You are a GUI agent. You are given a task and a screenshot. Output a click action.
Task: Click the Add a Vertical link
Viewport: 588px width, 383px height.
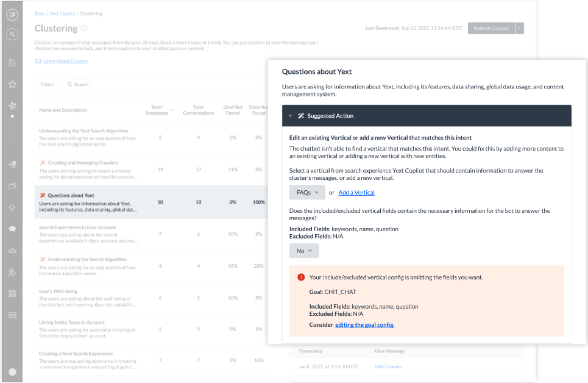[x=356, y=192]
